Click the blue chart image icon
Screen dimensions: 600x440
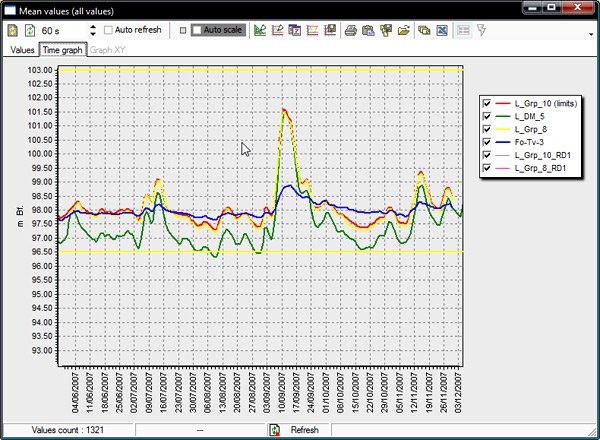coord(442,30)
